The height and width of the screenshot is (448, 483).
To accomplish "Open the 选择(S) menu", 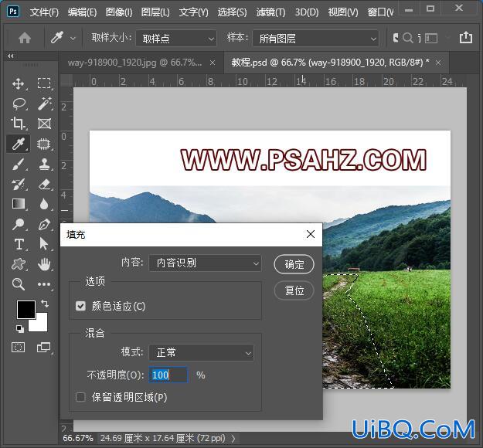I will point(233,12).
